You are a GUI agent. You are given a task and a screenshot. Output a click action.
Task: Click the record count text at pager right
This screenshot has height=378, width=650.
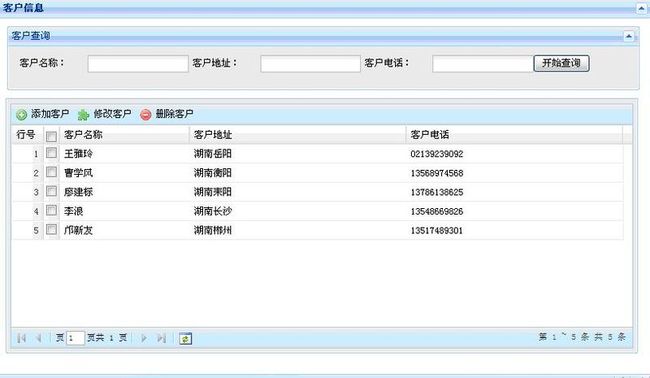click(x=582, y=337)
